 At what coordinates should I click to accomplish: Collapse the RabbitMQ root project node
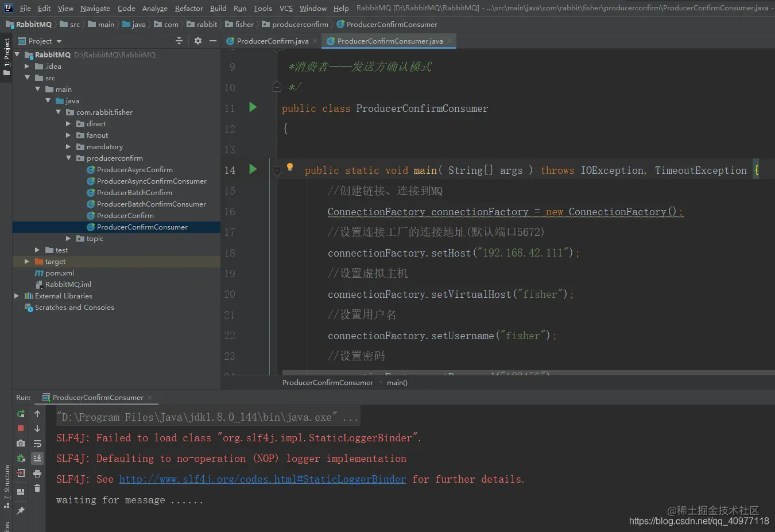17,55
